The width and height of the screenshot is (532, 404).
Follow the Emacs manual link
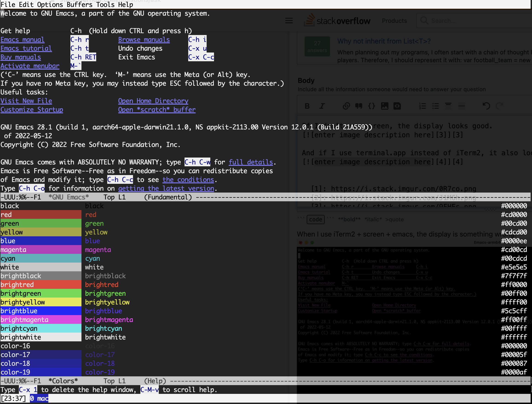[x=22, y=39]
